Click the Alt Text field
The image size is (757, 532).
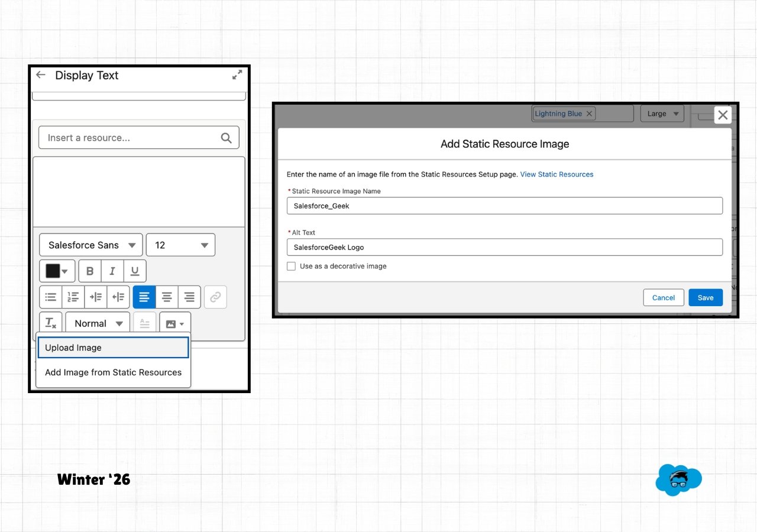[504, 247]
